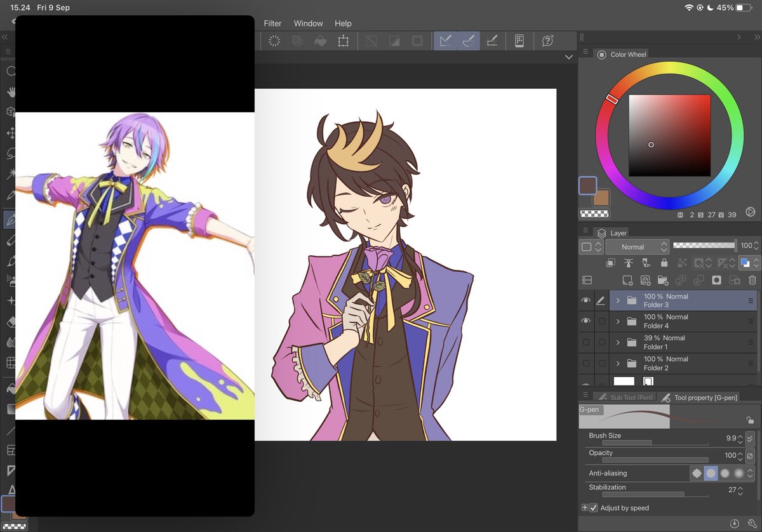Hide Folder 4 via eye icon
This screenshot has width=762, height=532.
(585, 321)
